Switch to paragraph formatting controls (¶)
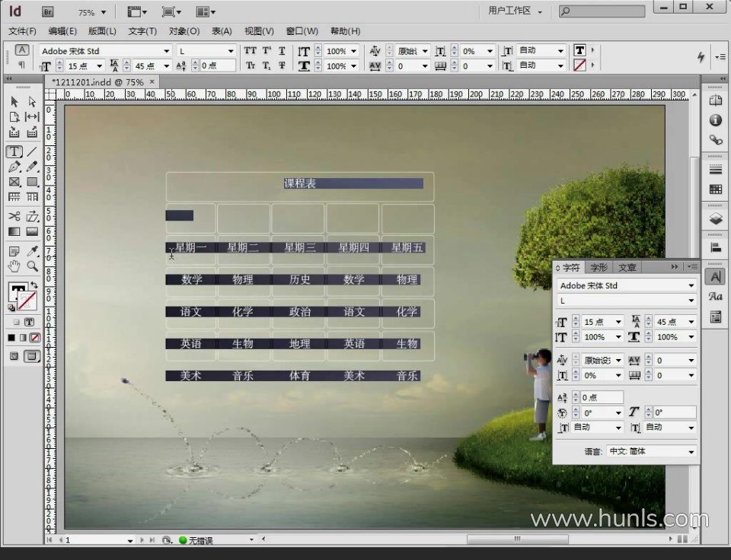 (x=22, y=65)
